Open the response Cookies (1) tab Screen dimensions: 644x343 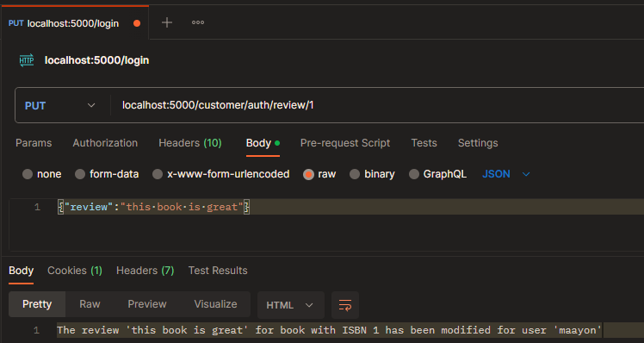click(75, 271)
